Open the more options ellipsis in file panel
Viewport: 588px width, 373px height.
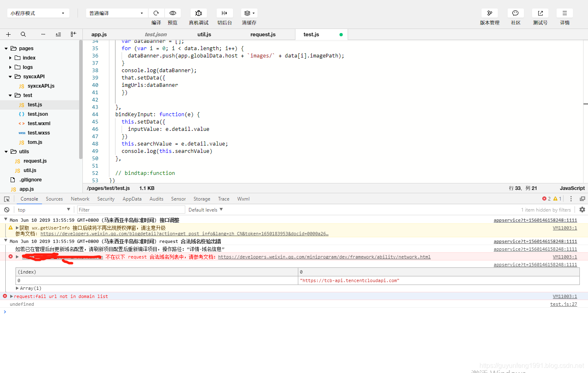coord(43,34)
